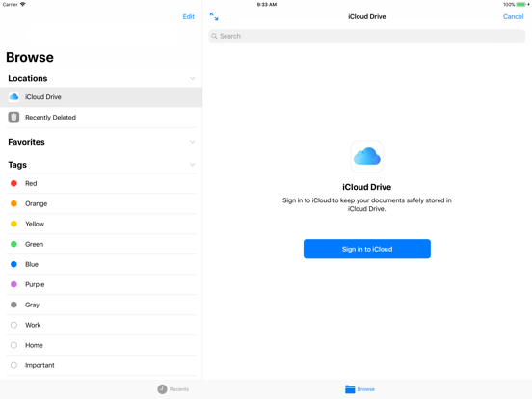Click the Home tag label

[x=34, y=345]
